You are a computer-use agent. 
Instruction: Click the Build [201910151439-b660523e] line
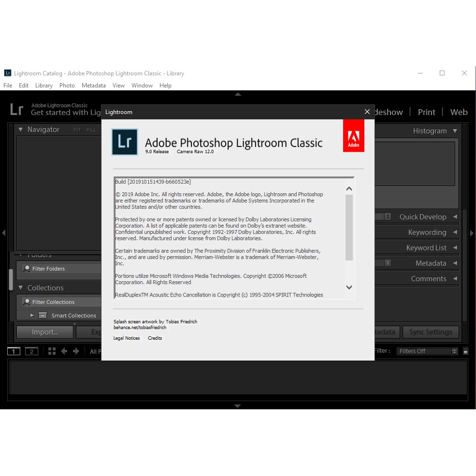point(153,182)
